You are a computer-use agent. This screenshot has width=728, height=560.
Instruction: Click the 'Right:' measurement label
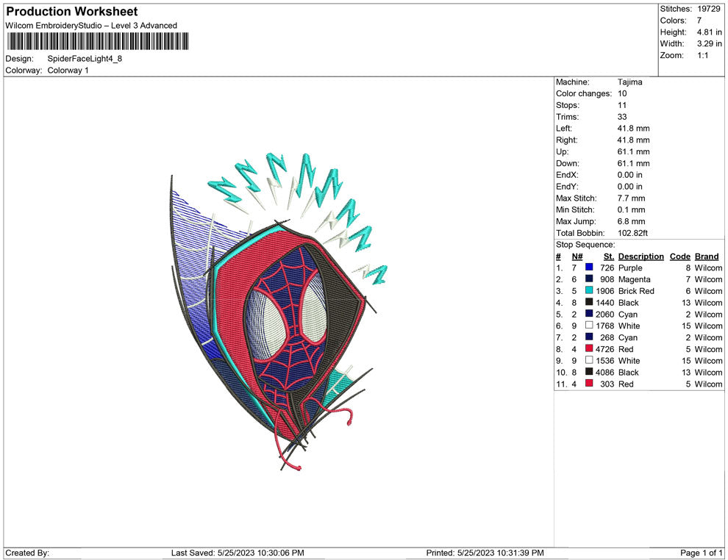coord(566,140)
